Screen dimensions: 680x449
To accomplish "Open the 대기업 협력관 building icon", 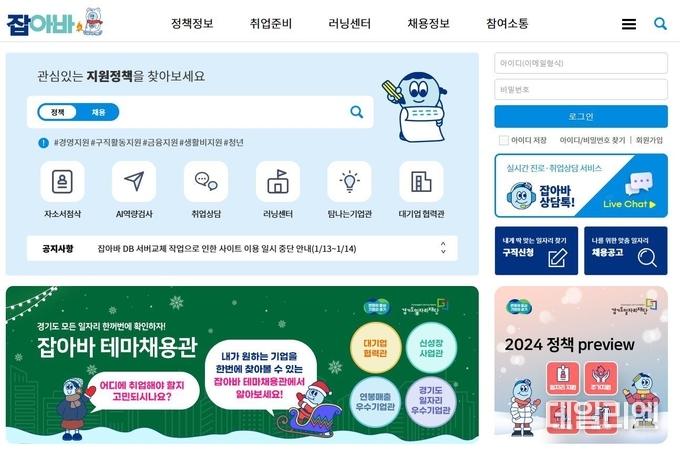I will (422, 181).
